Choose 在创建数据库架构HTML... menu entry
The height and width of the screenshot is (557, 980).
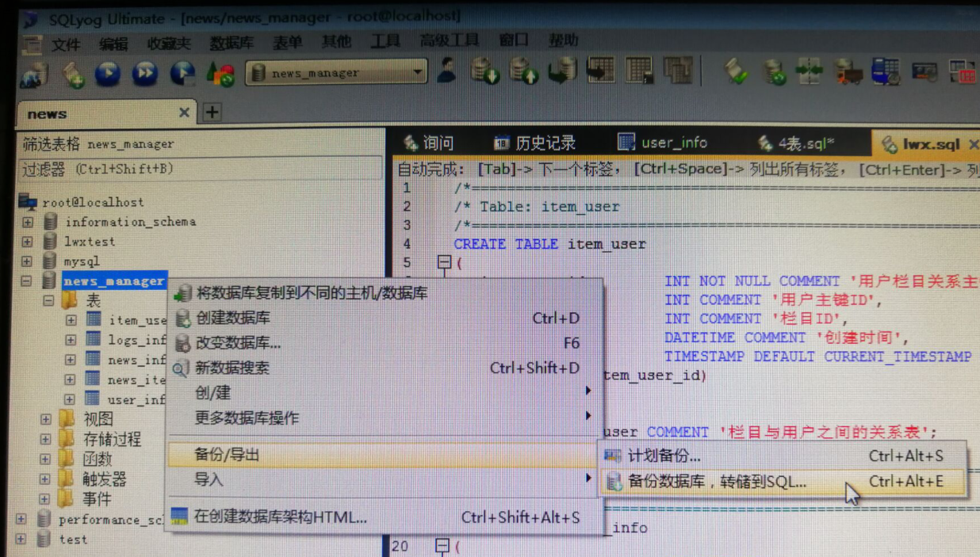pyautogui.click(x=385, y=517)
